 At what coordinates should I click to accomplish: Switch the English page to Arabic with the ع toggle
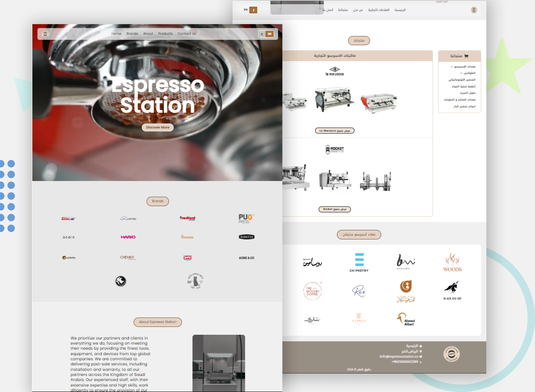(262, 34)
